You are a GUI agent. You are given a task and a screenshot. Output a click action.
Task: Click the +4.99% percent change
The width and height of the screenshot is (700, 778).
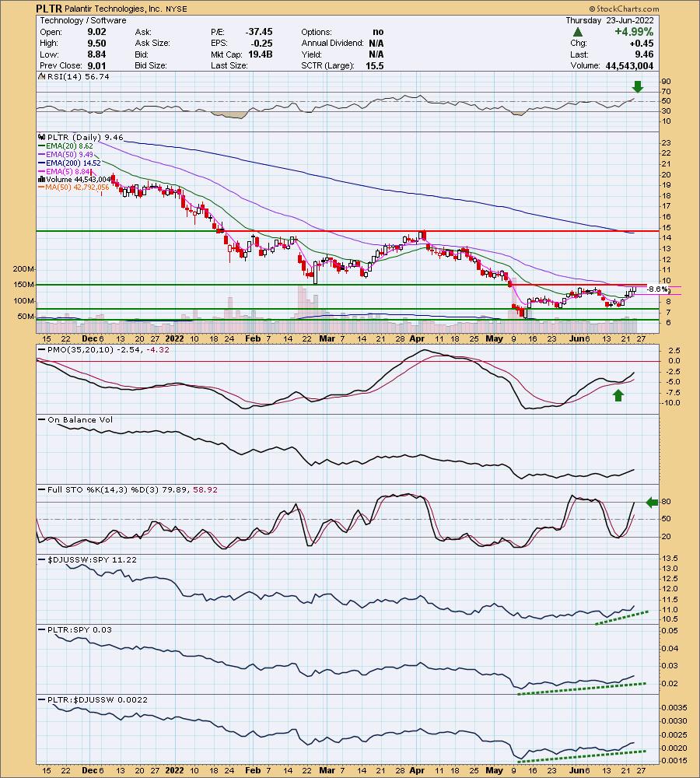click(x=634, y=32)
